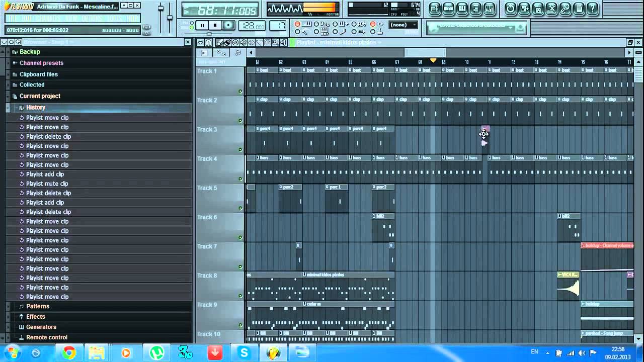Select the Track 4 label
Screen dimensions: 644x362
[207, 158]
